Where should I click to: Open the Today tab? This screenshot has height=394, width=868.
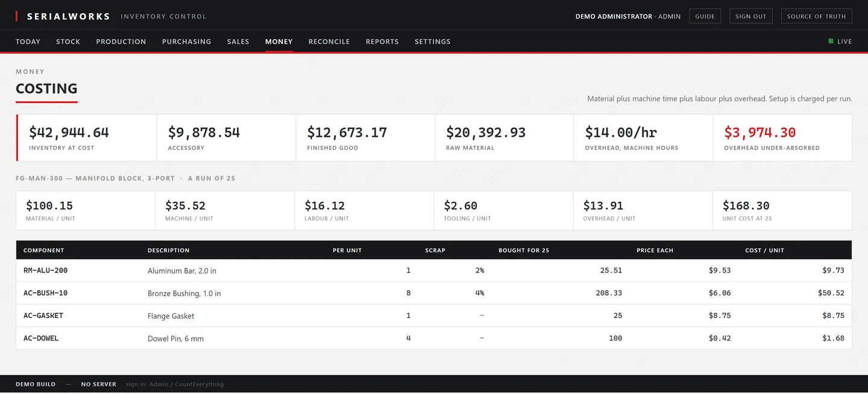coord(28,42)
